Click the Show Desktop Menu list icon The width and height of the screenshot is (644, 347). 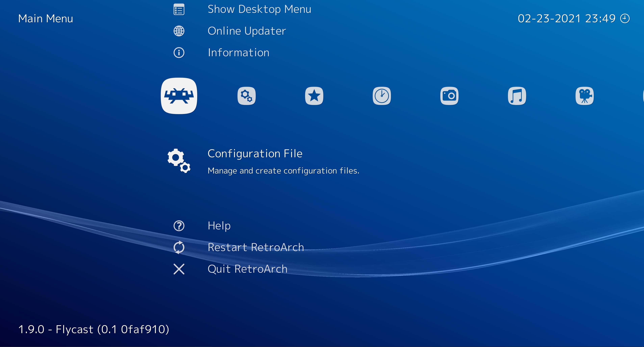[x=179, y=9]
